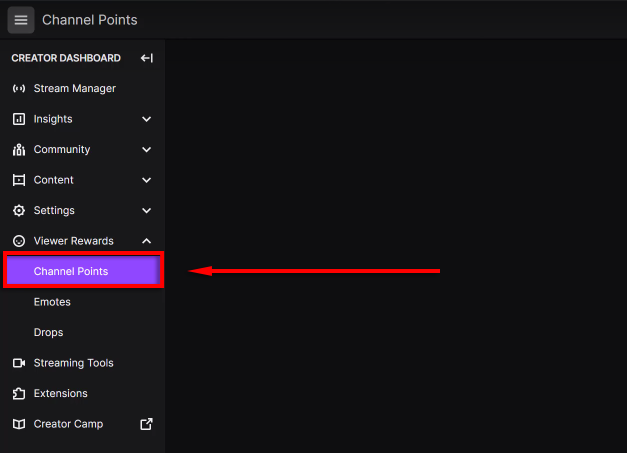Image resolution: width=627 pixels, height=453 pixels.
Task: Click the Extensions puzzle icon
Action: (18, 394)
